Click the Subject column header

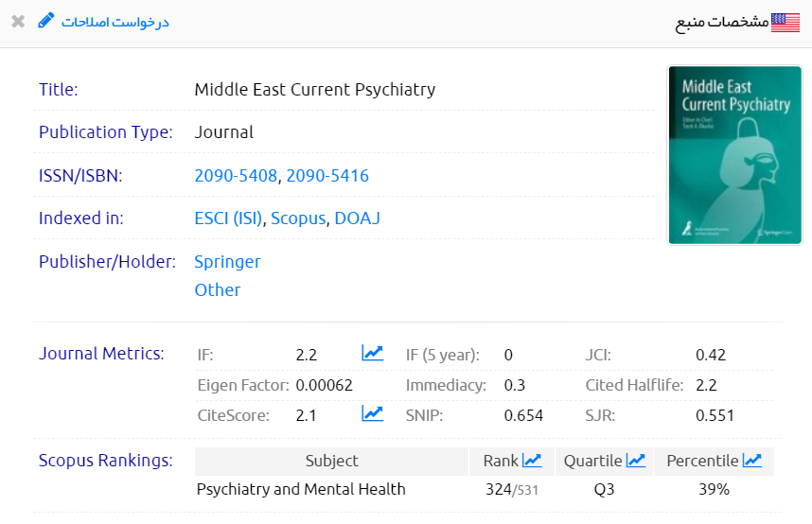tap(331, 461)
